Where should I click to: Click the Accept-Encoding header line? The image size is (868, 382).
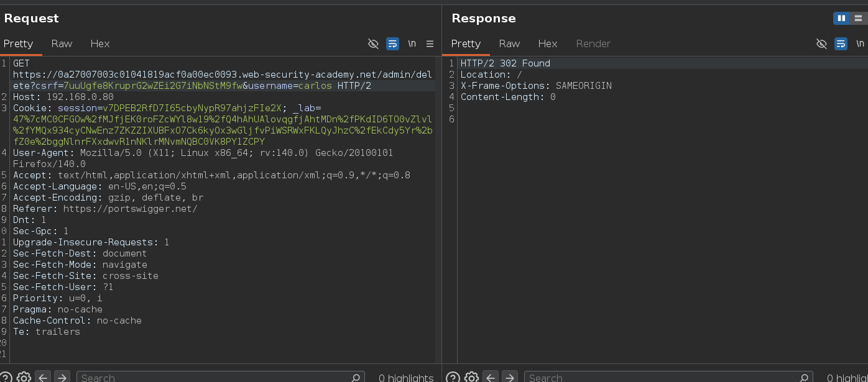[108, 198]
